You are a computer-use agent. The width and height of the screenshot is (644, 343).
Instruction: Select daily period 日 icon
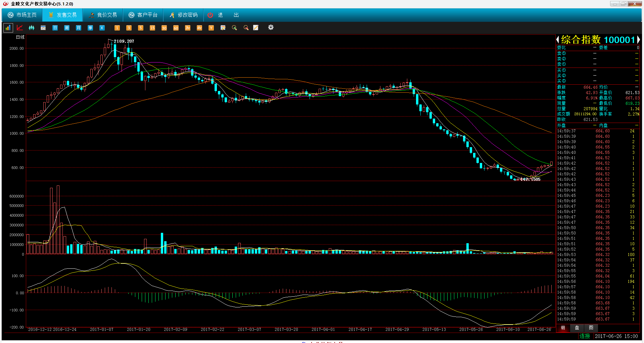[x=55, y=28]
